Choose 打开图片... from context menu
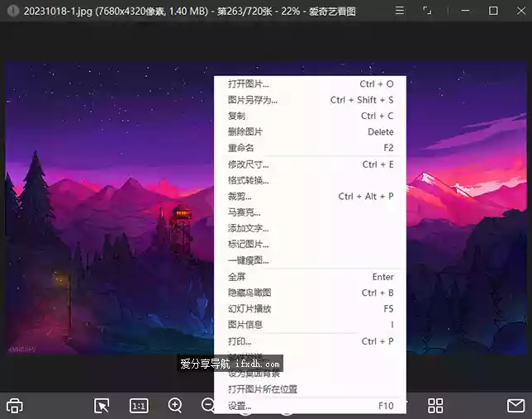The image size is (532, 419). [310, 83]
